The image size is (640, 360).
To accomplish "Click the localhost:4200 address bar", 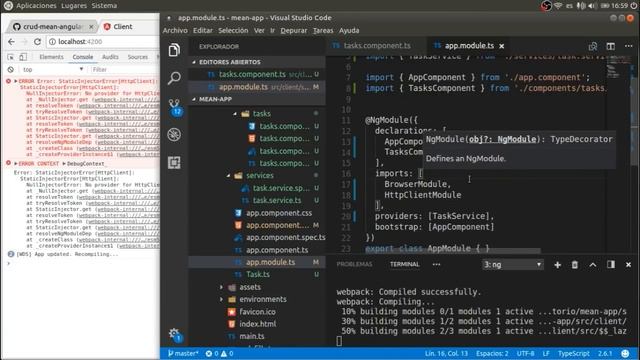I will [103, 42].
